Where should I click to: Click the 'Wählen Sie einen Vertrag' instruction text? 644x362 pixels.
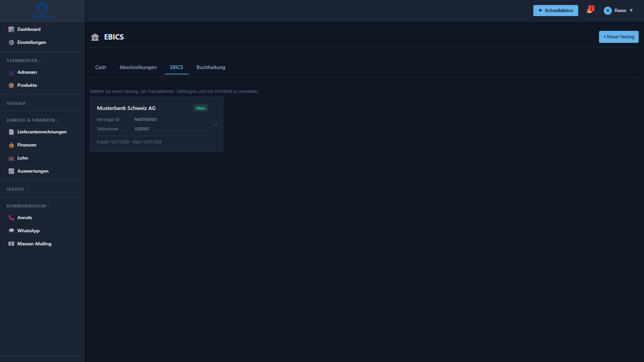pyautogui.click(x=174, y=92)
